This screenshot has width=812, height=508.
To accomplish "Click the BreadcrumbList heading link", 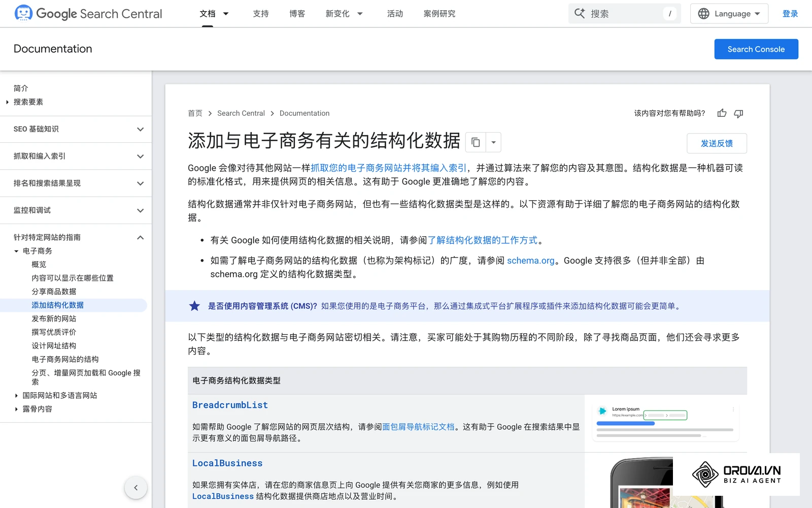I will pyautogui.click(x=230, y=405).
